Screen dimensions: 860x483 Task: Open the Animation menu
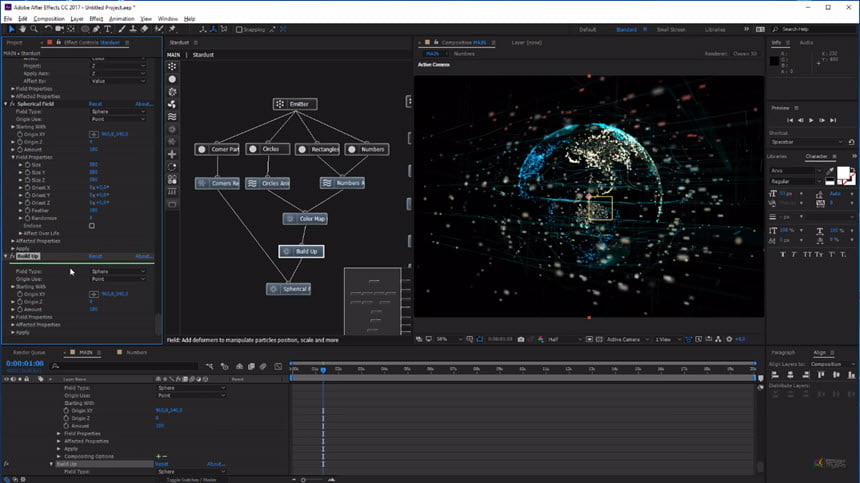tap(122, 19)
